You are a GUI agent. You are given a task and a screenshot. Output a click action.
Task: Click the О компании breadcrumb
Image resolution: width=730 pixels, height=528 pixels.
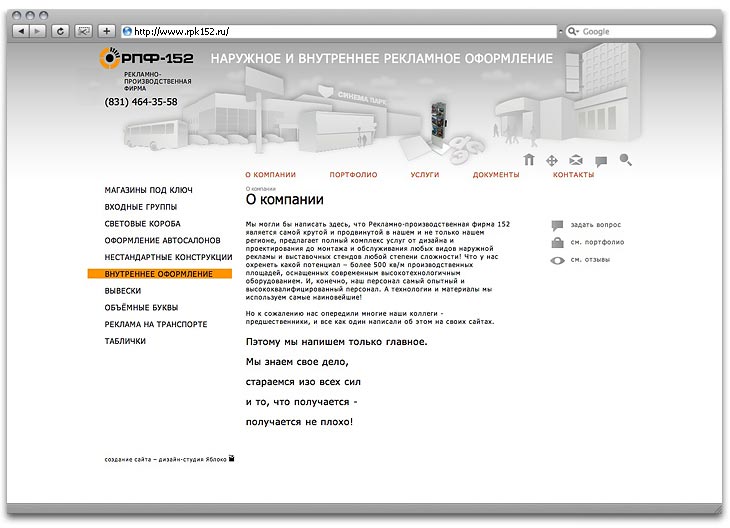click(261, 189)
